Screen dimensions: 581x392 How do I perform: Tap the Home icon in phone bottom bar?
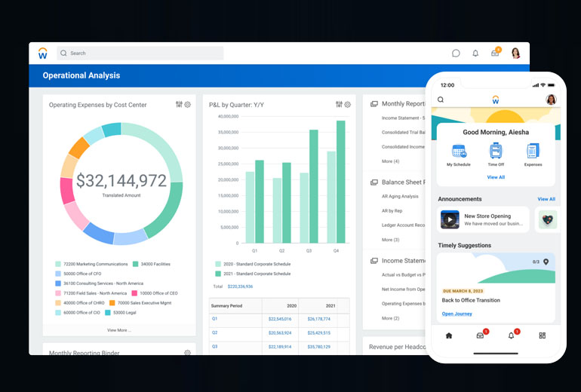pyautogui.click(x=449, y=335)
